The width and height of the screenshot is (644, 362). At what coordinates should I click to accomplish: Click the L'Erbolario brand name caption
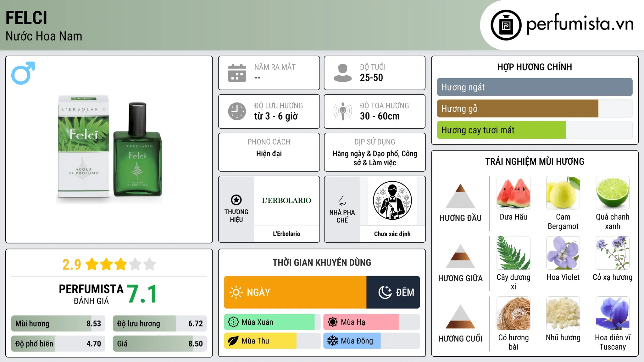[286, 234]
